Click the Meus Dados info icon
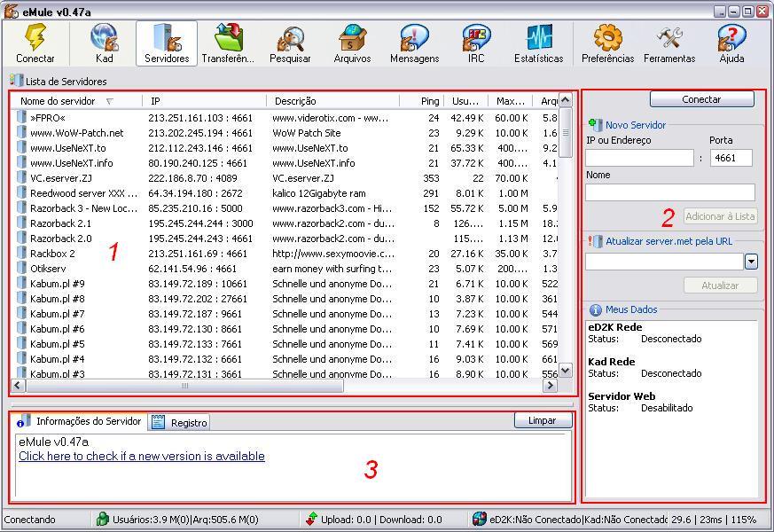 tap(595, 309)
